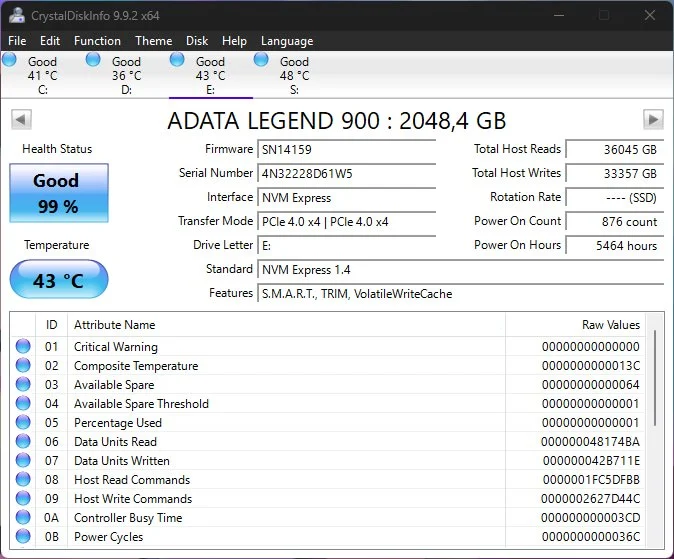Select the C: drive status orb
The image size is (674, 559).
9,59
